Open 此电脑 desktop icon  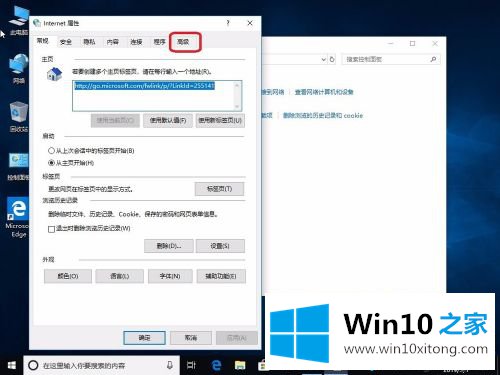[x=19, y=21]
